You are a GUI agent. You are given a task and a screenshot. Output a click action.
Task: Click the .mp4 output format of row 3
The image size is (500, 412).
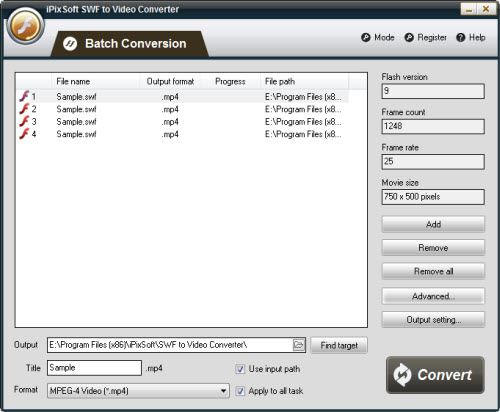[170, 122]
